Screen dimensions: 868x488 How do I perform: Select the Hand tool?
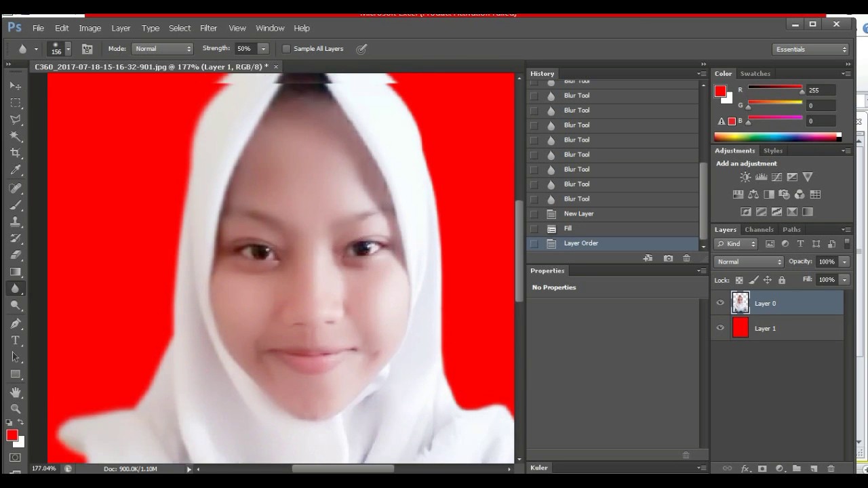(16, 392)
